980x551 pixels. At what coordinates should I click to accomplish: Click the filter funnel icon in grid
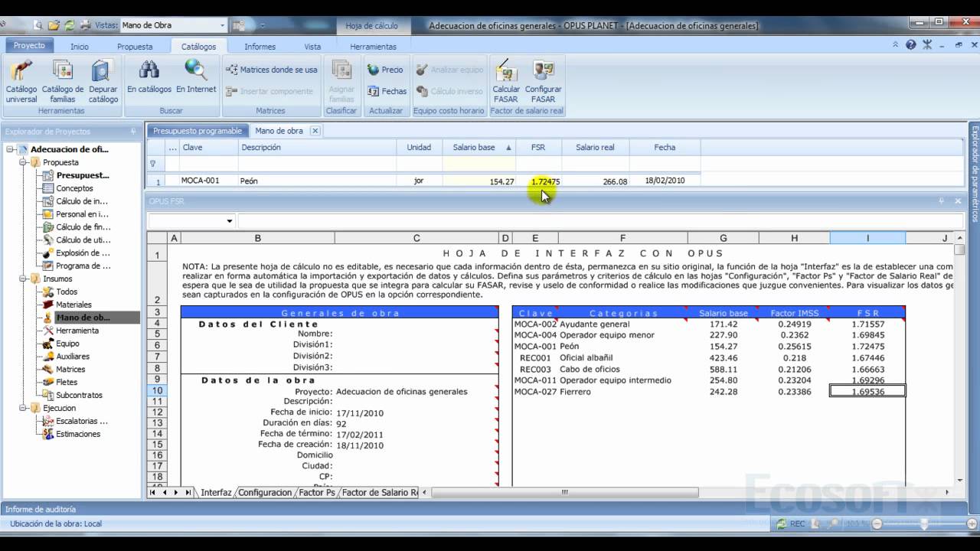(153, 164)
